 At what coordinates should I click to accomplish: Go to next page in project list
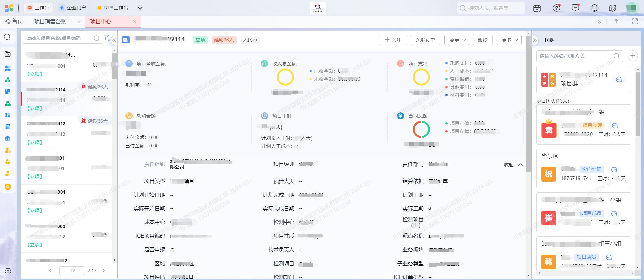(x=104, y=271)
